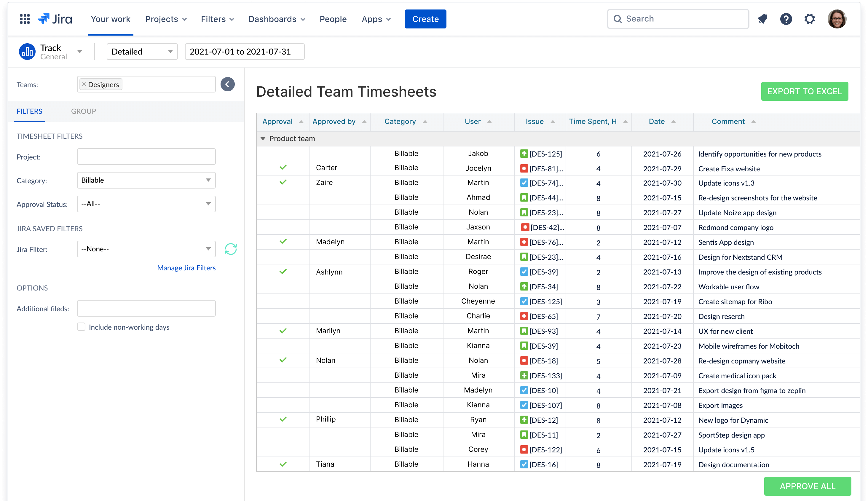Click the Track General app icon

point(27,52)
